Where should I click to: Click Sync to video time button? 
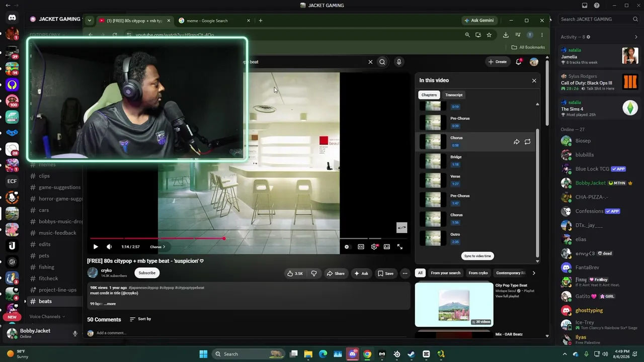coord(477,256)
